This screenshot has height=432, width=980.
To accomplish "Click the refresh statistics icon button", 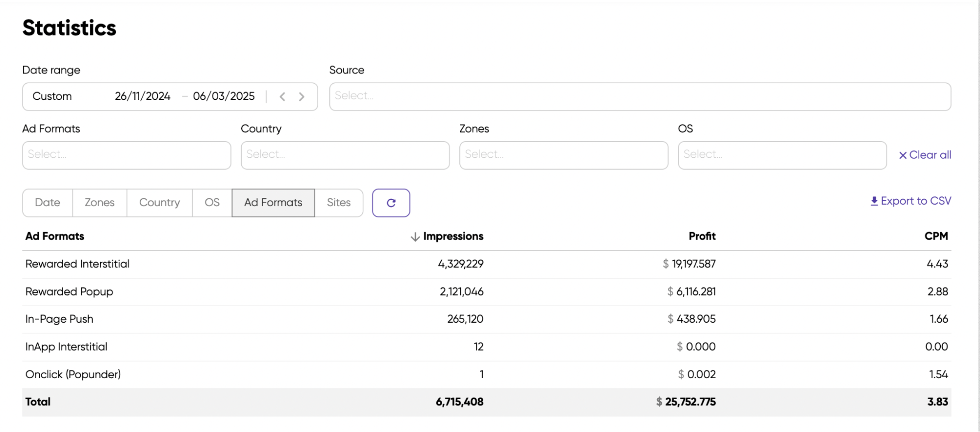I will point(391,203).
